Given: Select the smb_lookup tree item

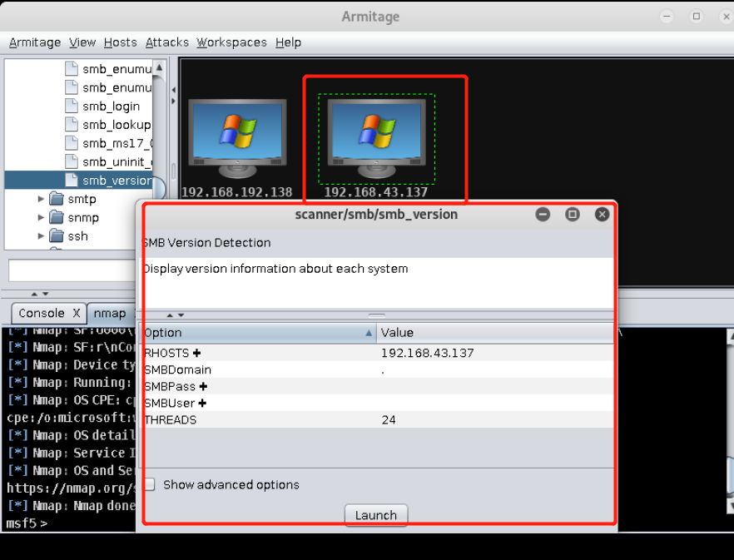Looking at the screenshot, I should pos(117,125).
